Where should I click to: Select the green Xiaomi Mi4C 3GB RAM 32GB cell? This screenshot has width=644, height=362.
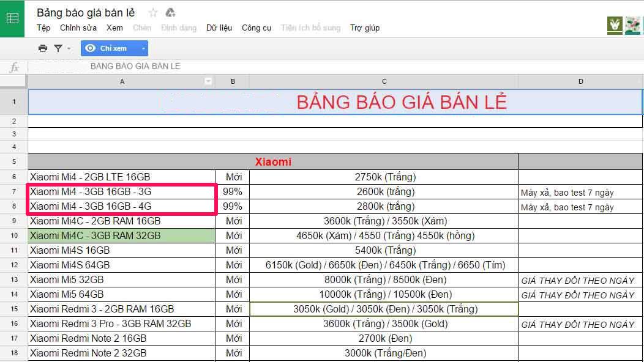[x=122, y=235]
